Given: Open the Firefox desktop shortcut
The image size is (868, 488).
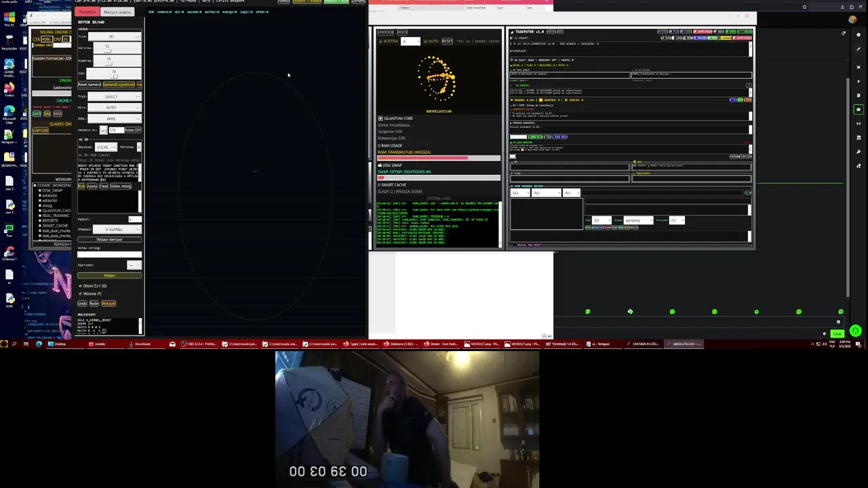Looking at the screenshot, I should (9, 89).
